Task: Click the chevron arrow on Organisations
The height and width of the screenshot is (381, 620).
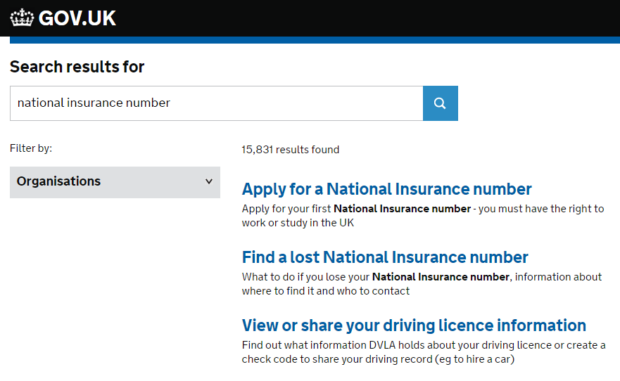Action: (x=209, y=181)
